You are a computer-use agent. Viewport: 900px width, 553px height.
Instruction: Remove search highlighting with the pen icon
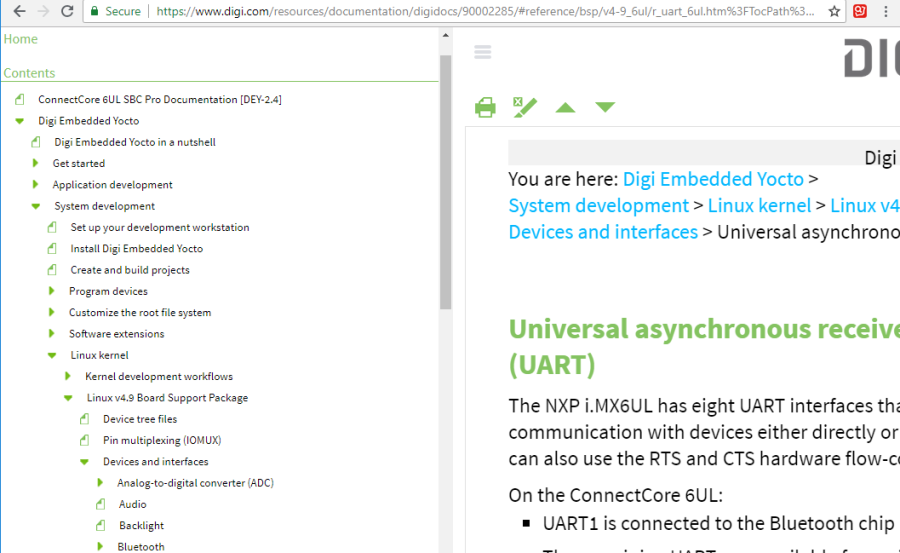click(x=525, y=107)
